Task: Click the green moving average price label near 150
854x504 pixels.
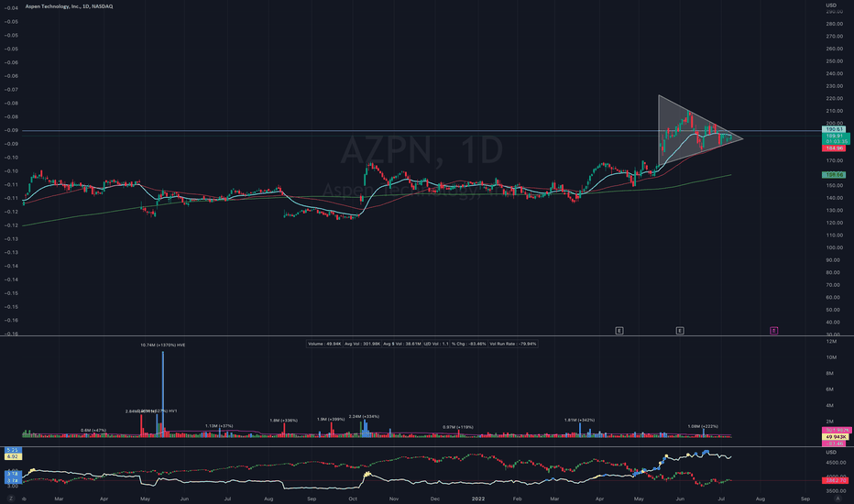Action: (x=834, y=175)
